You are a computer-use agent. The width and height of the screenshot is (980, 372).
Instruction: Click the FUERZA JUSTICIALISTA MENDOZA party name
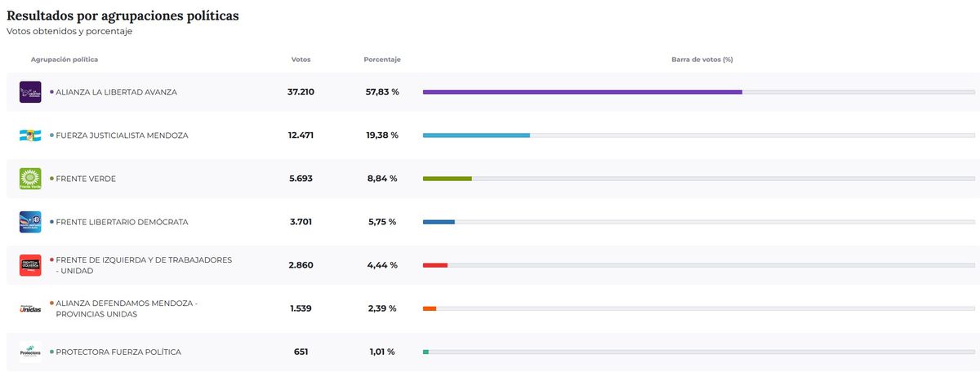(x=122, y=135)
